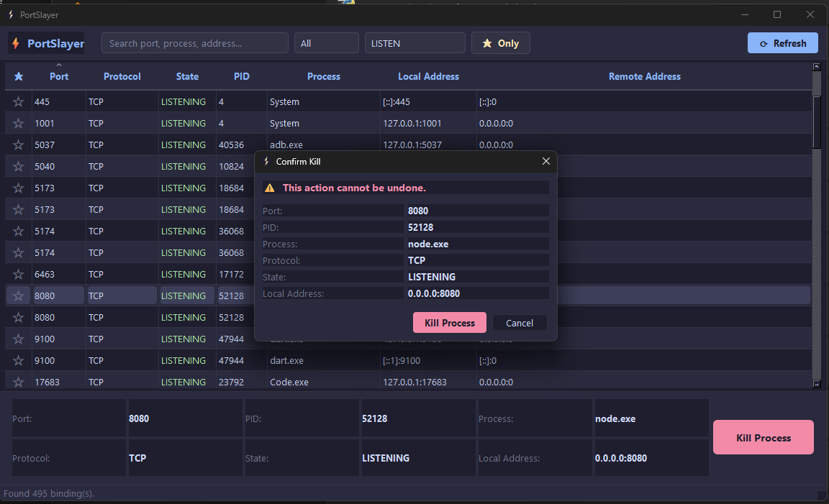Select the port 6463 cell
The width and height of the screenshot is (829, 504).
click(x=58, y=274)
